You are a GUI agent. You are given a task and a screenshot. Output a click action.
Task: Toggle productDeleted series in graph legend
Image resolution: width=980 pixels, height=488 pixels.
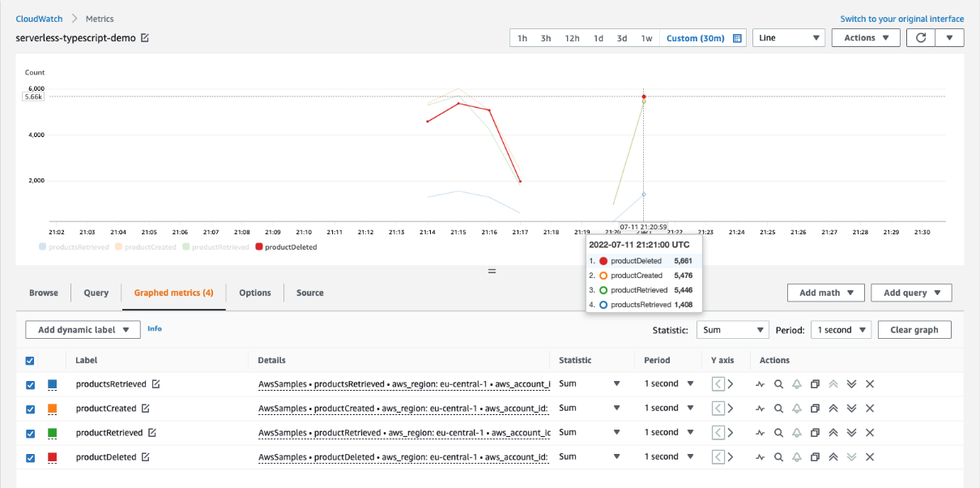[286, 247]
